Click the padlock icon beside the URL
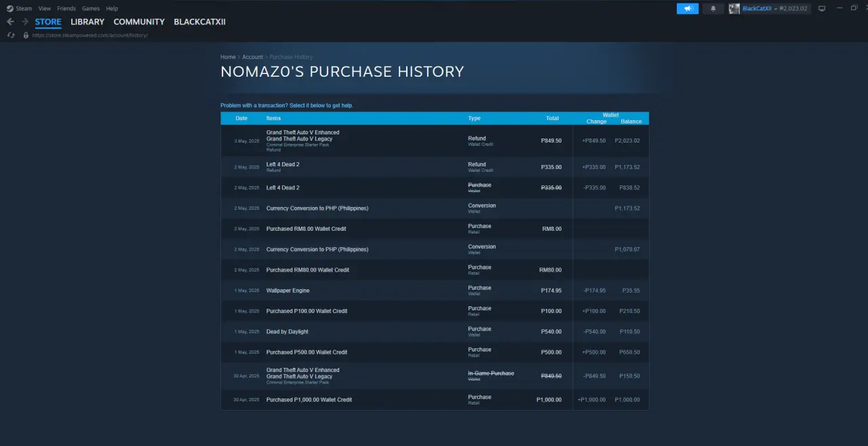868x446 pixels. pos(26,35)
